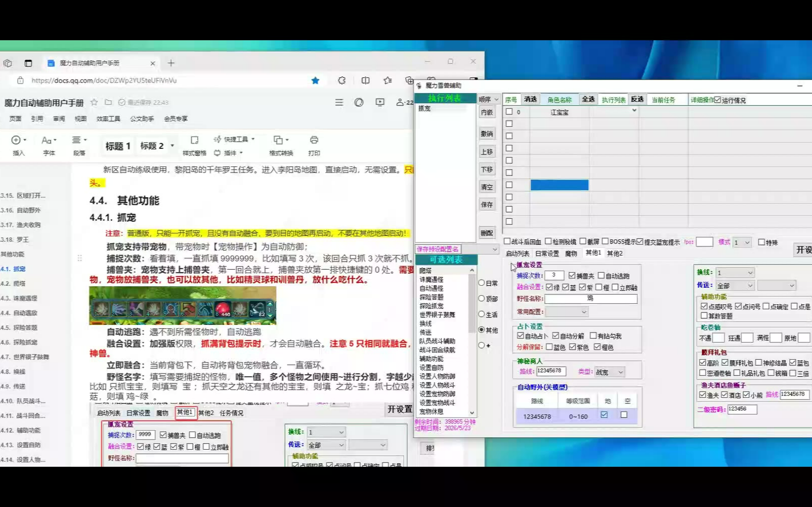Image resolution: width=812 pixels, height=507 pixels.
Task: Enable the 自动逃跑 checkbox in 抓宠设置
Action: tap(601, 276)
